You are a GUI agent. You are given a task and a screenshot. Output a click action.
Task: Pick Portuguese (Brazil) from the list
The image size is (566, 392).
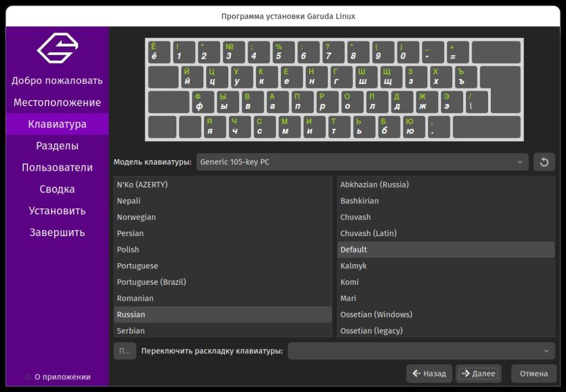(x=223, y=282)
